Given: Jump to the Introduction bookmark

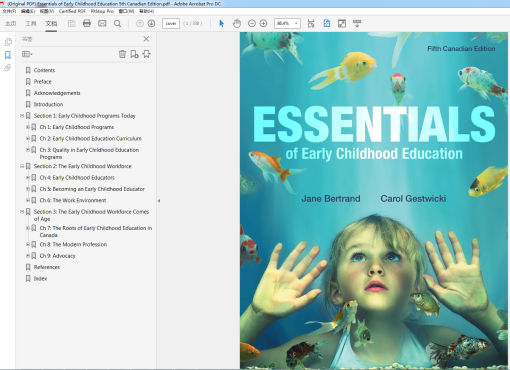Looking at the screenshot, I should 48,104.
